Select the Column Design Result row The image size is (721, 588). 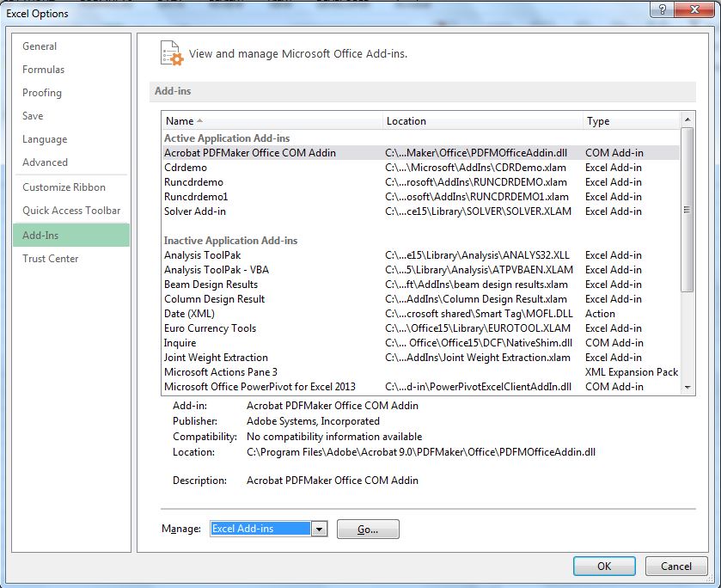pos(421,299)
